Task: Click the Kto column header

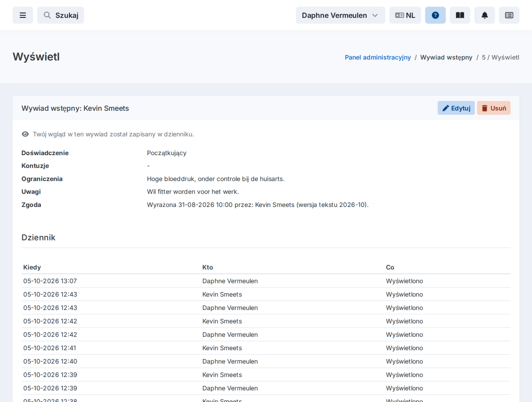Action: pos(207,267)
